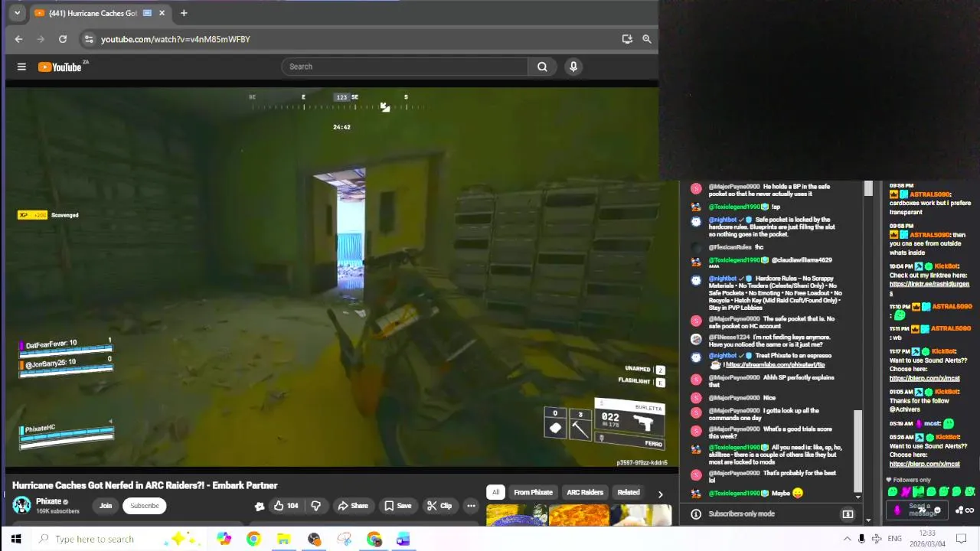Open Copilot from the taskbar
Viewport: 980px width, 551px height.
click(224, 539)
